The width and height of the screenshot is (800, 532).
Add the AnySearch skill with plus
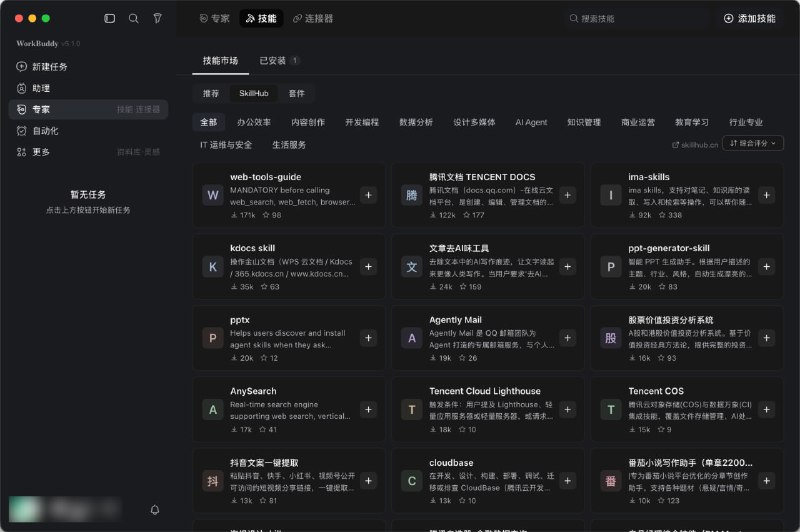[x=368, y=410]
